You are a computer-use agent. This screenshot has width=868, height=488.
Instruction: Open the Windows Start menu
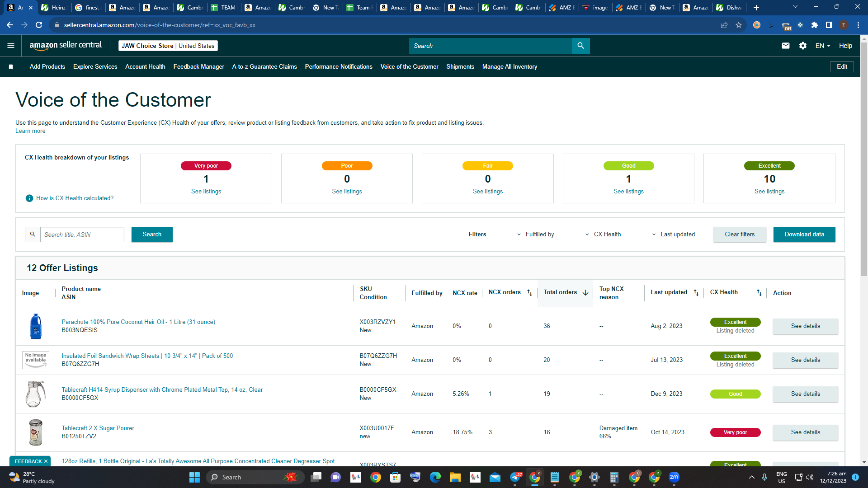coord(194,477)
